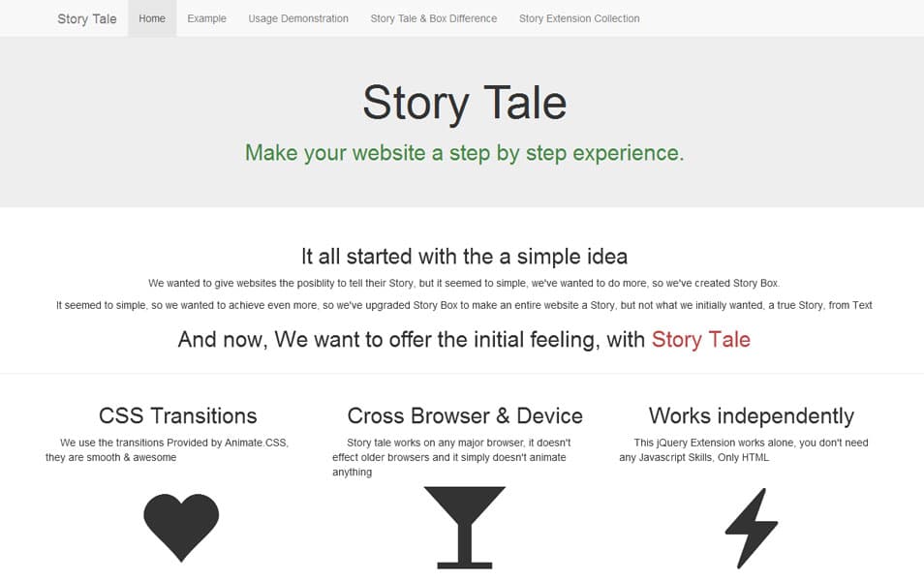Screen dimensions: 924x581
Task: Click the martini glass icon below Cross Browser
Action: tap(465, 528)
